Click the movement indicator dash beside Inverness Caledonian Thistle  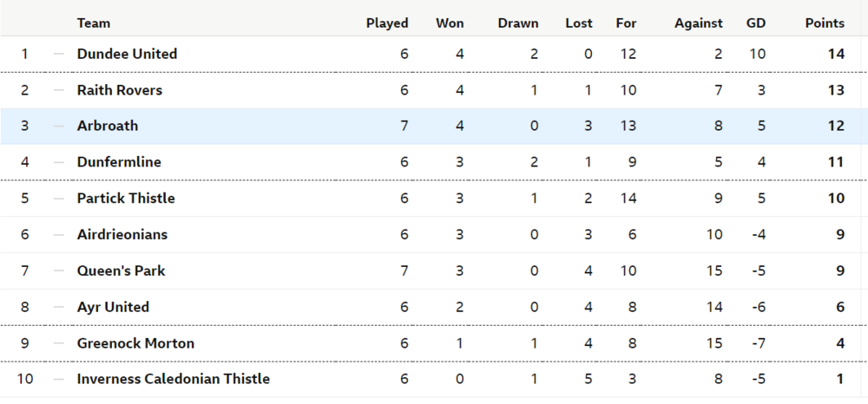coord(59,379)
